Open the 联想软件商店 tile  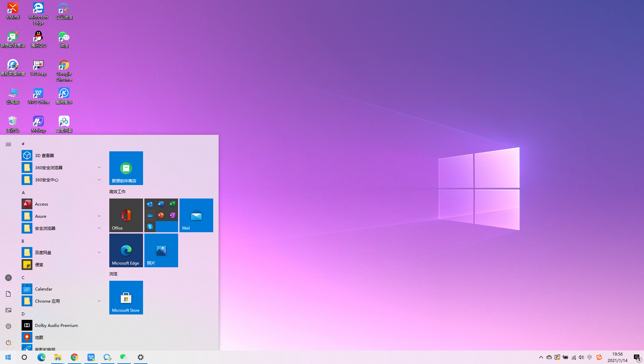pyautogui.click(x=126, y=168)
